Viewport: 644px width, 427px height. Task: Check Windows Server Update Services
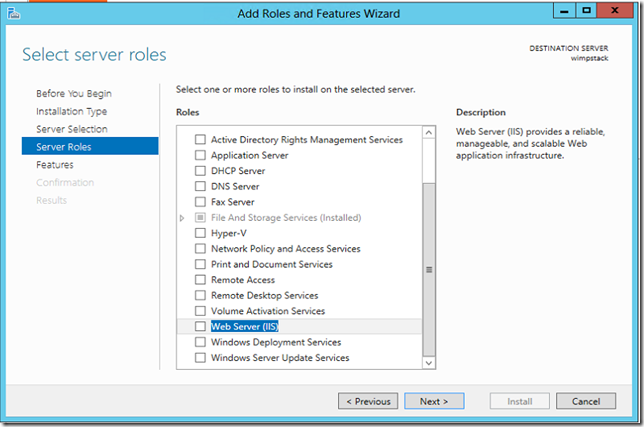[x=200, y=358]
